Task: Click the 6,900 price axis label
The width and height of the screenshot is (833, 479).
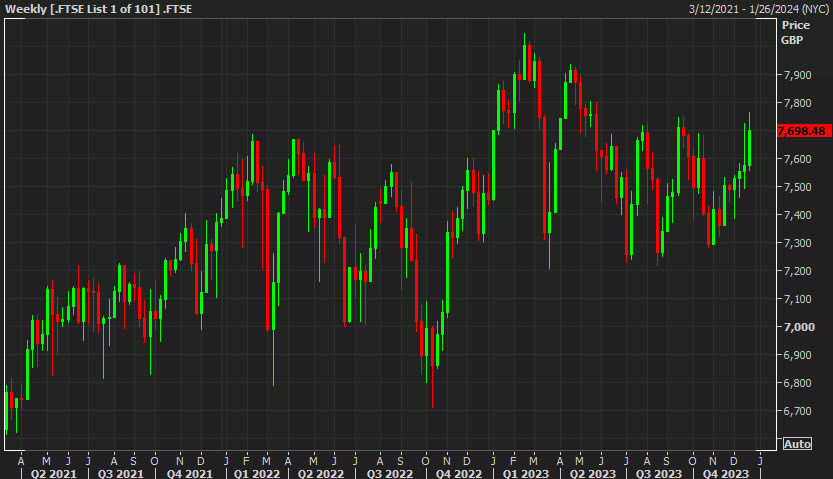Action: pyautogui.click(x=797, y=355)
